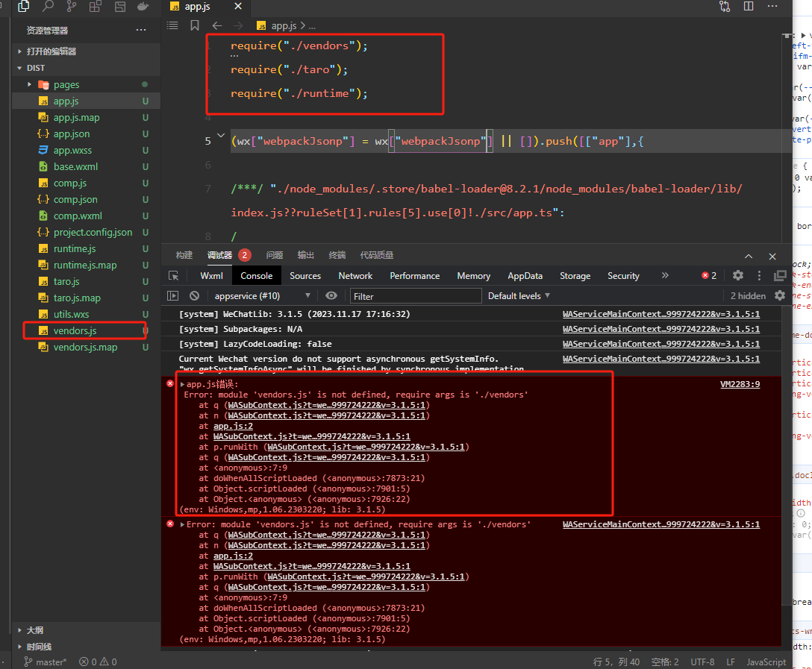Open the Source Control view icon
Screen dimensions: 812x669
(72, 7)
